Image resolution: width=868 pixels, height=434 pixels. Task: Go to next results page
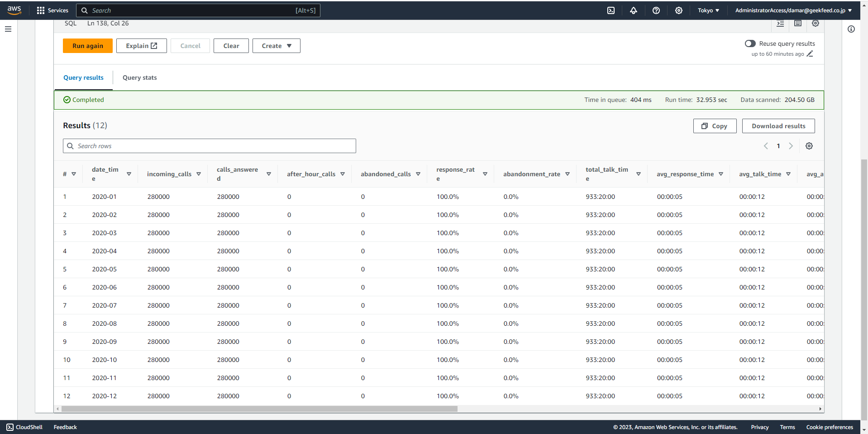coord(791,146)
